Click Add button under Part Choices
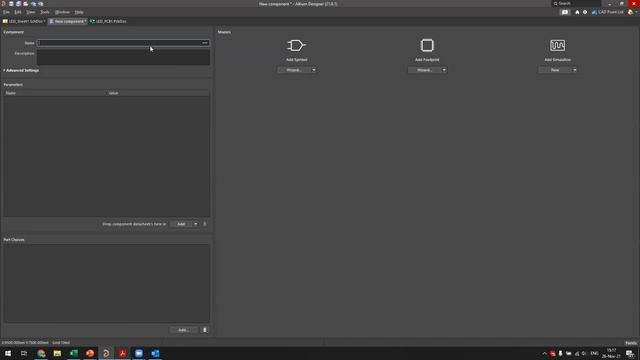The width and height of the screenshot is (640, 360). coord(183,330)
